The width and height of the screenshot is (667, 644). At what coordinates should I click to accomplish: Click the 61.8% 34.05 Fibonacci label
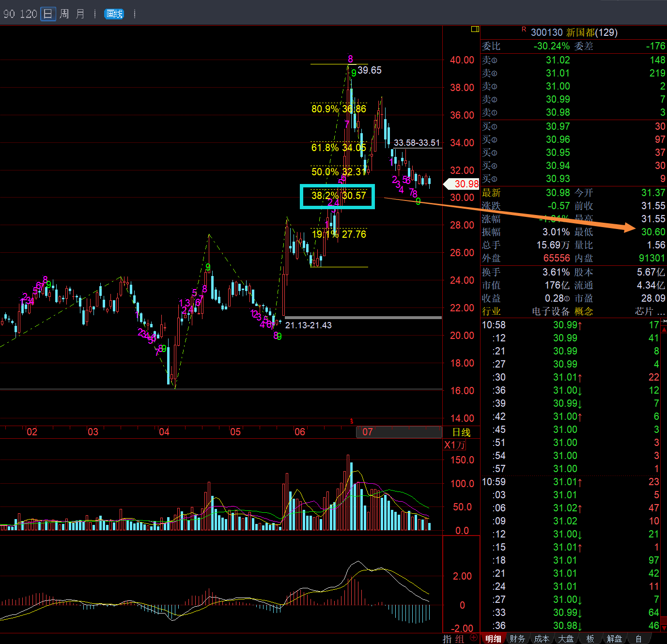(339, 148)
